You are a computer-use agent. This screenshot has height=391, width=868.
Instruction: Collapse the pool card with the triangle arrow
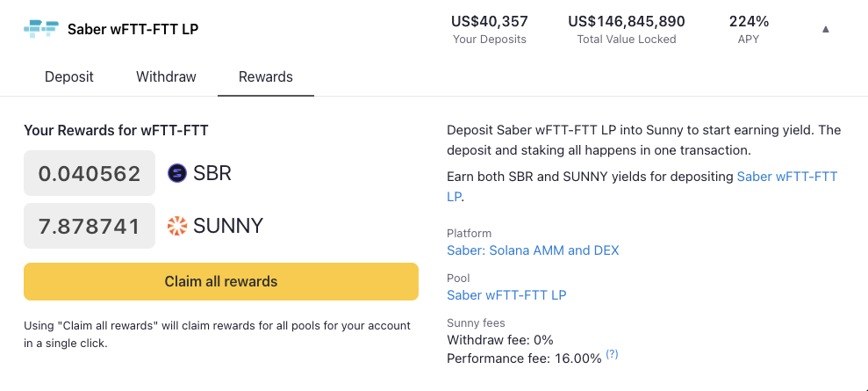[x=825, y=29]
